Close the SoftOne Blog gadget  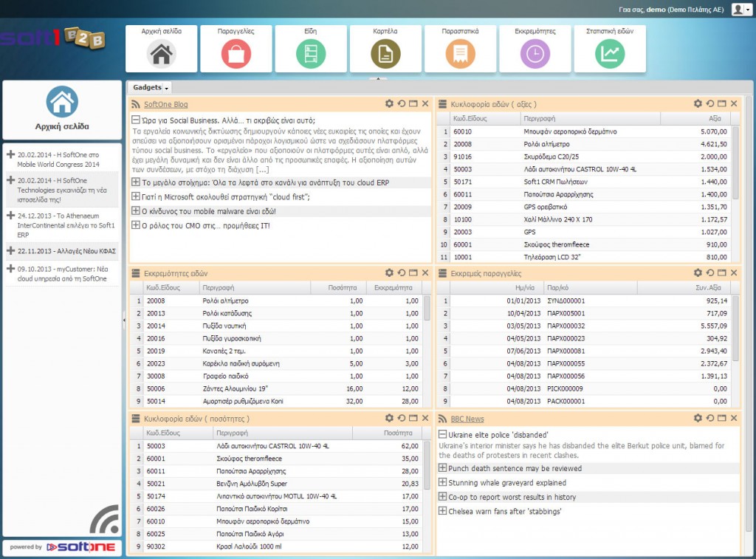(x=425, y=103)
